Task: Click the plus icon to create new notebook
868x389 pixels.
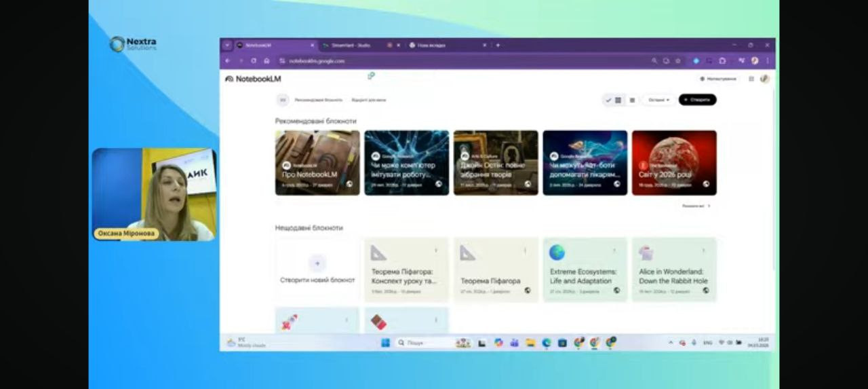Action: click(317, 263)
